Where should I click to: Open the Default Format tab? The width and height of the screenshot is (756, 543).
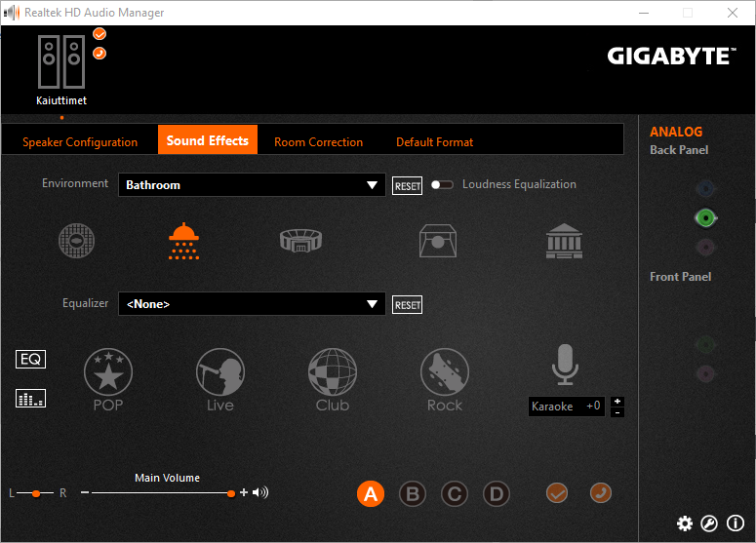(x=434, y=142)
